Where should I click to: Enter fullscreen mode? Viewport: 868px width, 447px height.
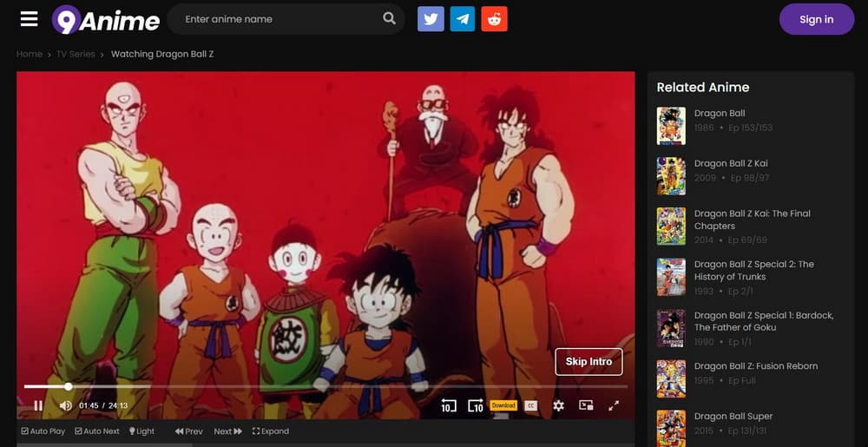pos(614,405)
